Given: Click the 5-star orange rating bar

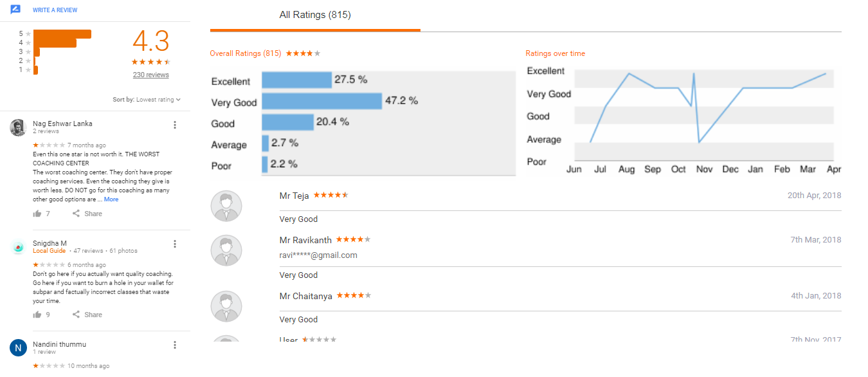Looking at the screenshot, I should tap(62, 33).
